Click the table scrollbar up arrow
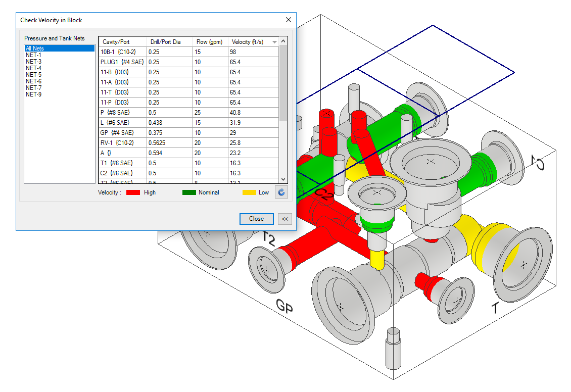Viewport: 571px width, 392px height. (283, 41)
